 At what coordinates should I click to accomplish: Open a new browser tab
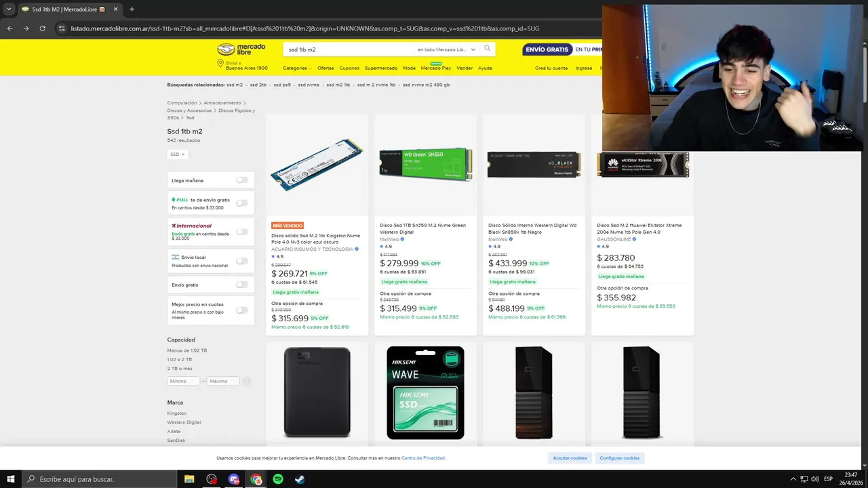(x=132, y=9)
